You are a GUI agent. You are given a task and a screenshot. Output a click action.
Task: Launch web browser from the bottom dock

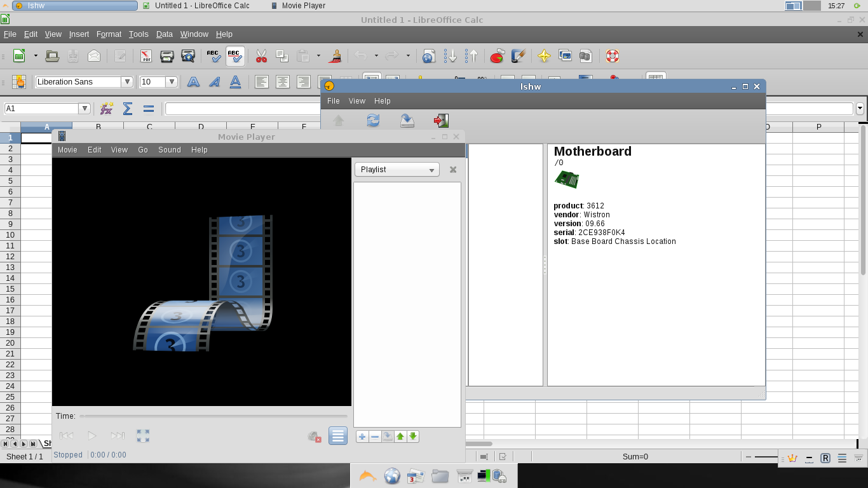point(392,476)
